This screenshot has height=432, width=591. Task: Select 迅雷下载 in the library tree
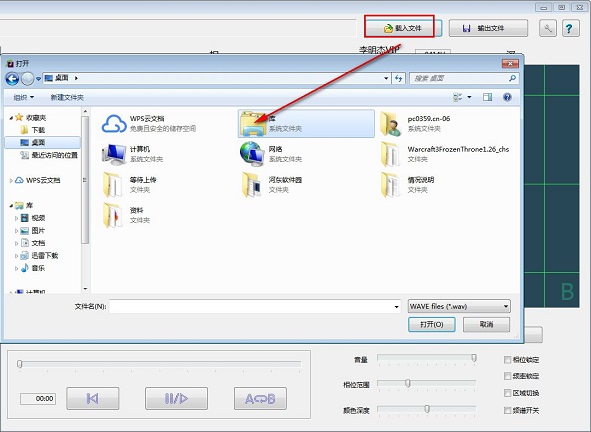pos(40,256)
